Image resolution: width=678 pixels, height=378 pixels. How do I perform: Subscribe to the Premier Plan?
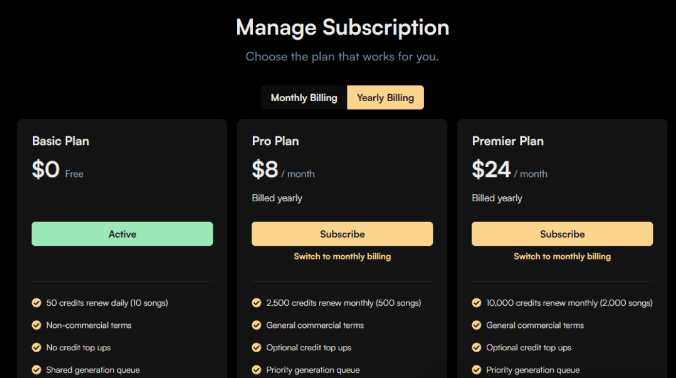click(x=562, y=234)
